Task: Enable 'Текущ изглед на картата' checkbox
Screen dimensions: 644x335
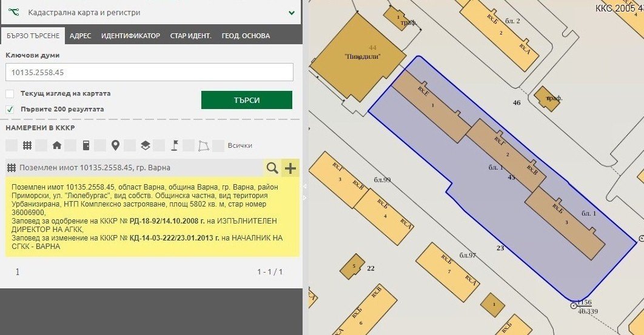Action: click(10, 94)
